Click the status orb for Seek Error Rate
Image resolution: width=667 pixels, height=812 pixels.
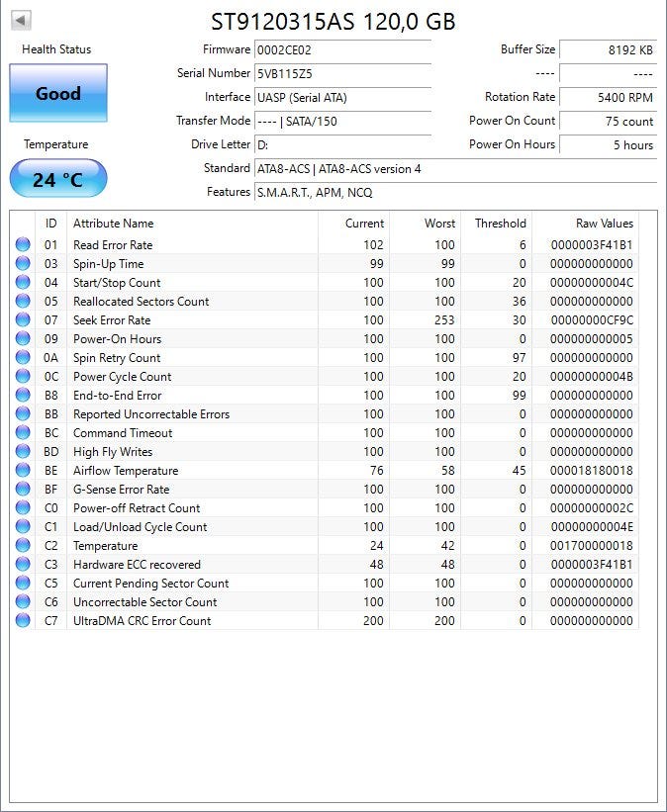pyautogui.click(x=23, y=320)
